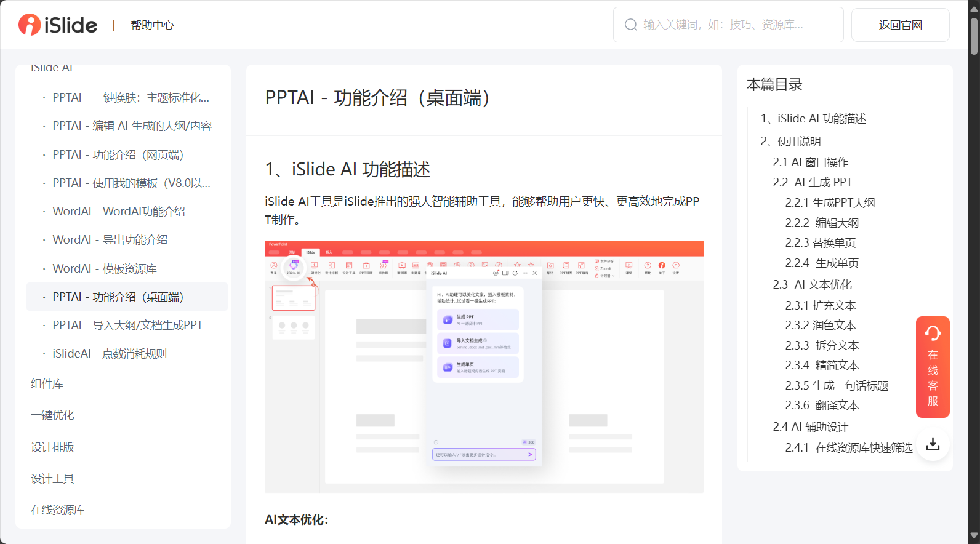Jump to 2.3.4 精简文本
The image size is (980, 544).
pyautogui.click(x=822, y=365)
